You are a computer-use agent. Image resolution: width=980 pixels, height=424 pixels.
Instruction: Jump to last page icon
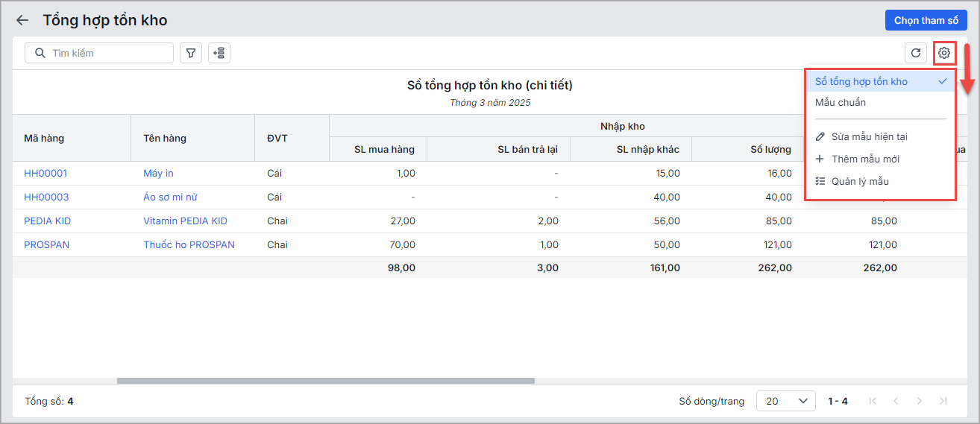[943, 401]
